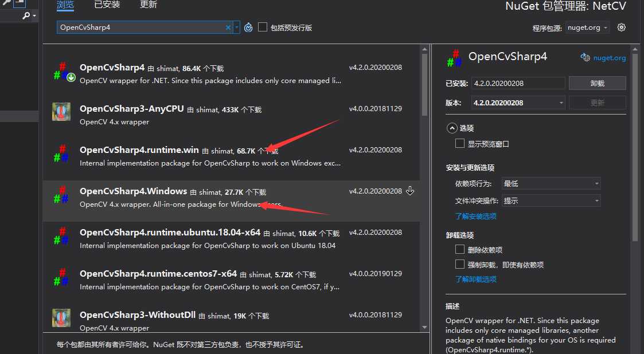Open the package source nuget.org dropdown
This screenshot has height=354, width=644.
(587, 27)
